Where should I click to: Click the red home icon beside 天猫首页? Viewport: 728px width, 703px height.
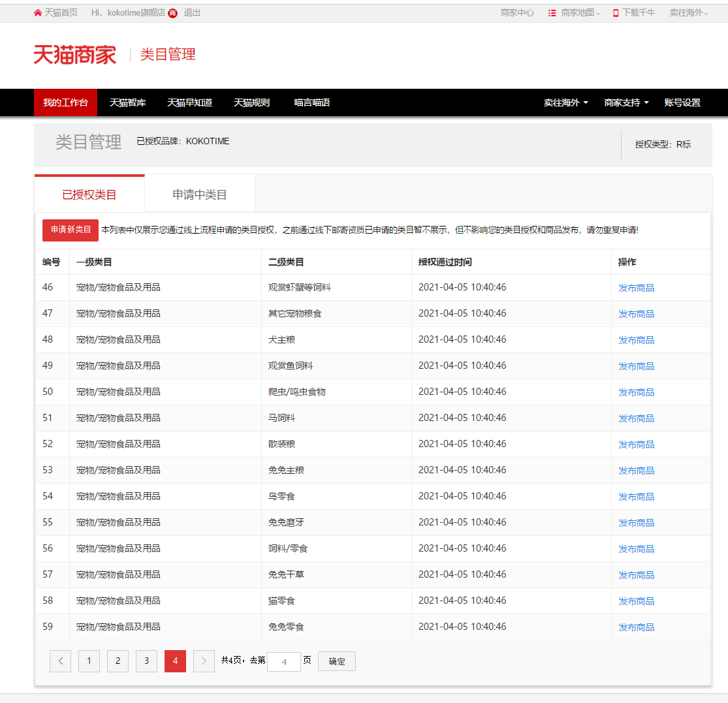tap(38, 13)
